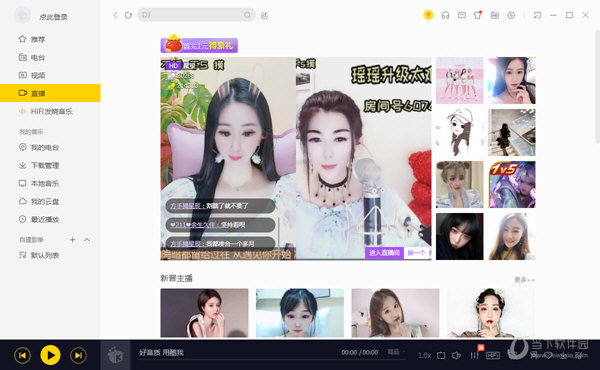
Task: Select the 直播 live menu item
Action: tap(50, 93)
